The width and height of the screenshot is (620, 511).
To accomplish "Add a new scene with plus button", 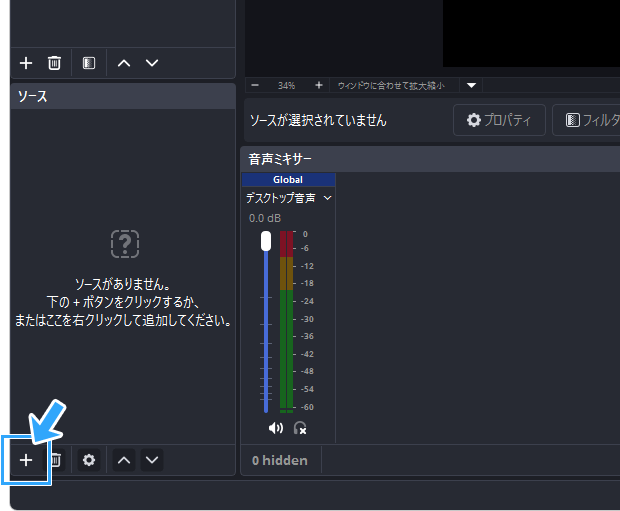I will point(26,63).
